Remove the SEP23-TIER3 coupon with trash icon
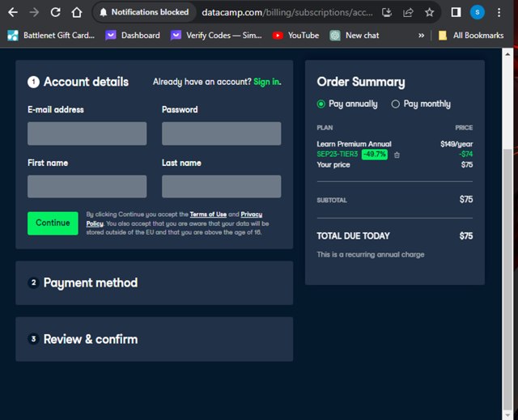 397,155
